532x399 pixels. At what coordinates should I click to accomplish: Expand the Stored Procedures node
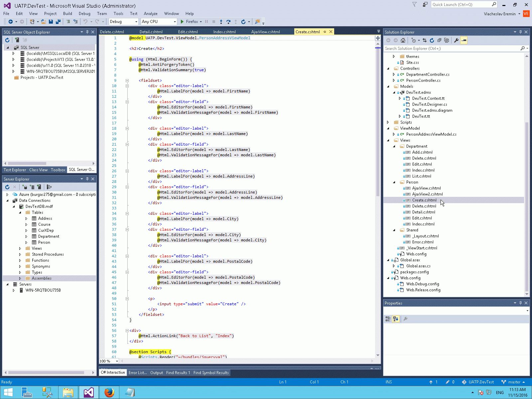click(20, 254)
